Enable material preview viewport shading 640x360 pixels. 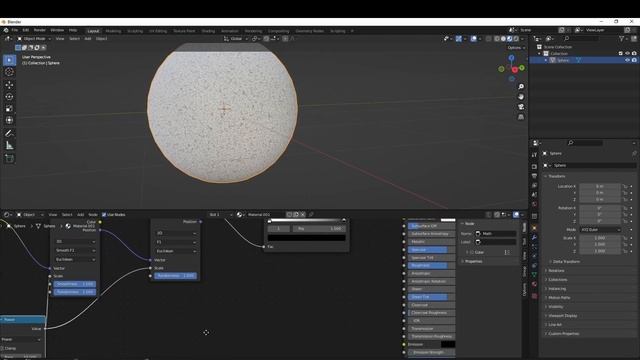tap(509, 39)
